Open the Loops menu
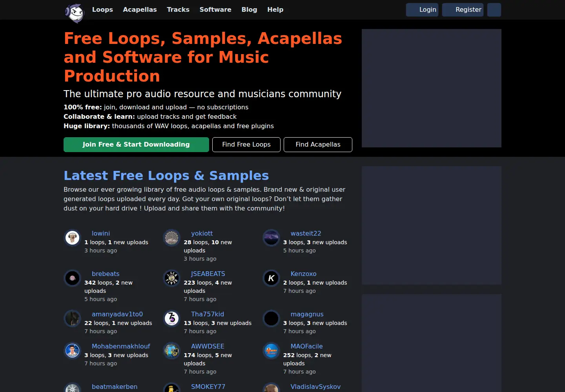Viewport: 565px width, 392px height. click(x=102, y=9)
